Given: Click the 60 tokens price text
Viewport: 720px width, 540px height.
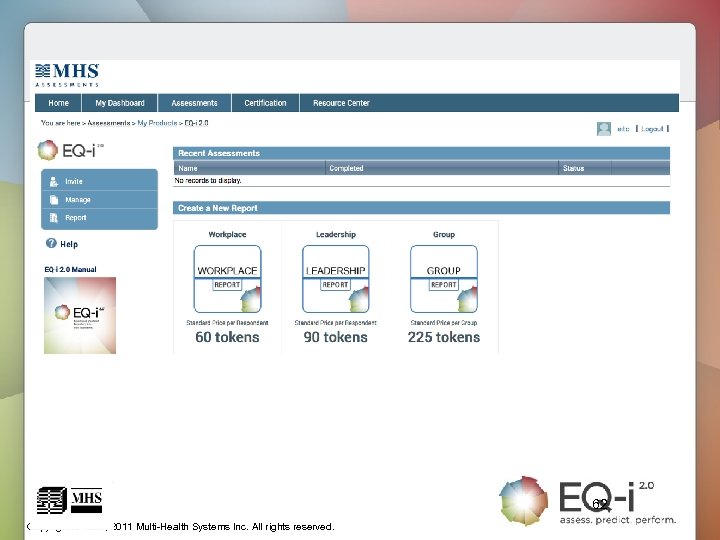Looking at the screenshot, I should (227, 337).
